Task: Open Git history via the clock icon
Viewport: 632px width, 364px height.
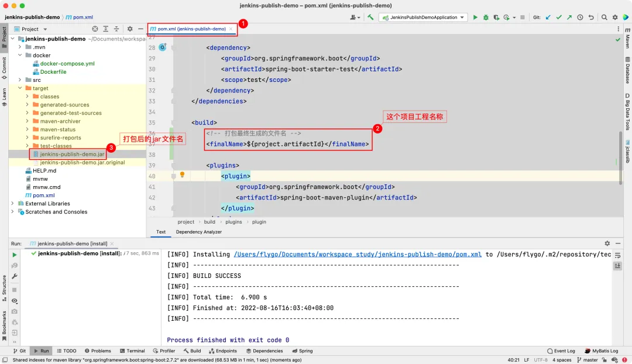Action: click(x=580, y=18)
